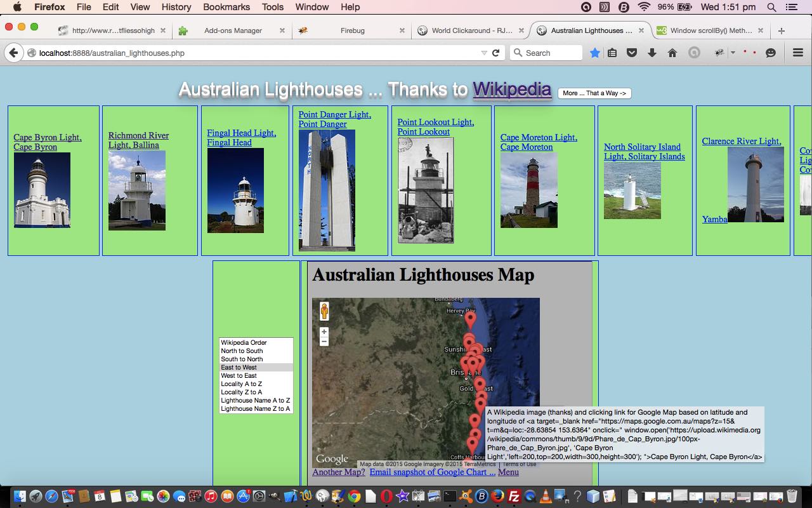Click the Wikipedia heading link
The width and height of the screenshot is (812, 508).
tap(511, 90)
